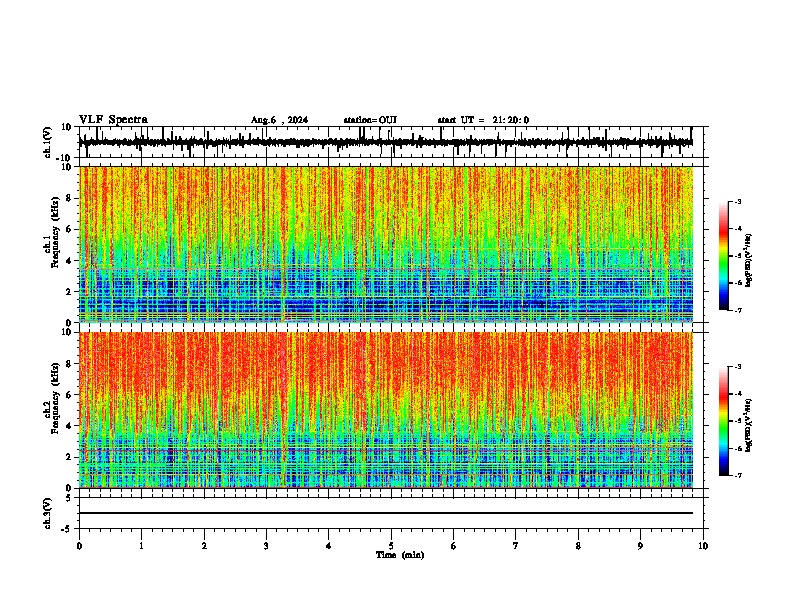Click the '-3' label on ch.1 colorbar
The width and height of the screenshot is (792, 612).
point(737,201)
